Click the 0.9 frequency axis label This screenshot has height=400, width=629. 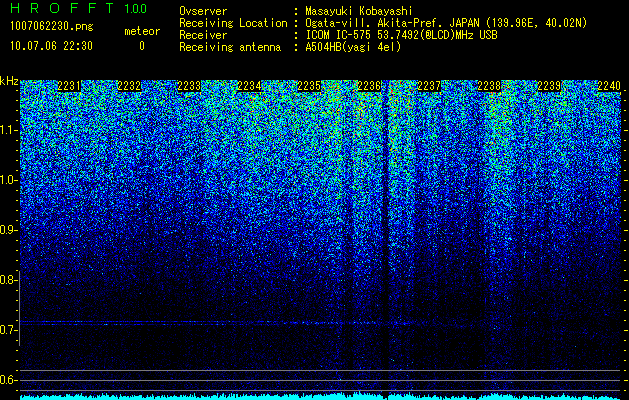tap(7, 229)
